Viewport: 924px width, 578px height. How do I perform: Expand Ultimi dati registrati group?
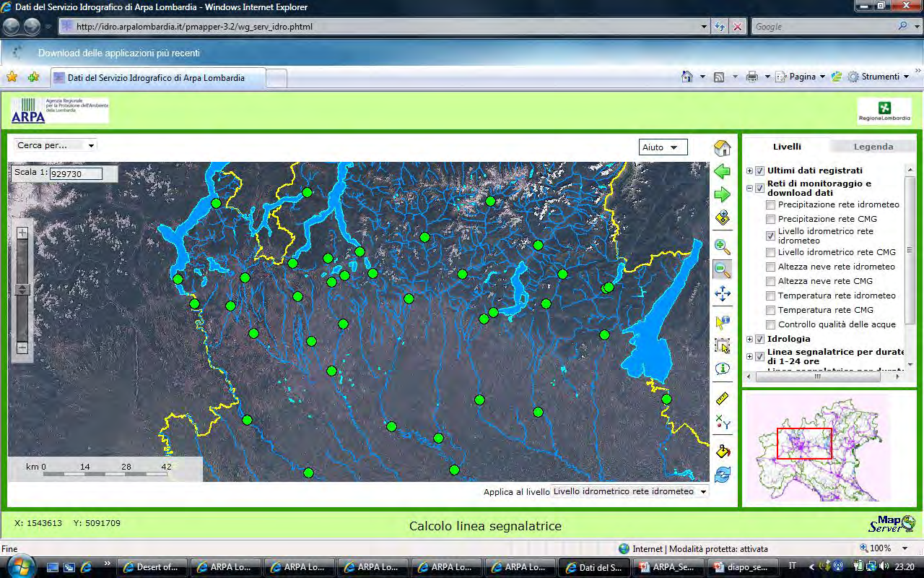point(749,171)
